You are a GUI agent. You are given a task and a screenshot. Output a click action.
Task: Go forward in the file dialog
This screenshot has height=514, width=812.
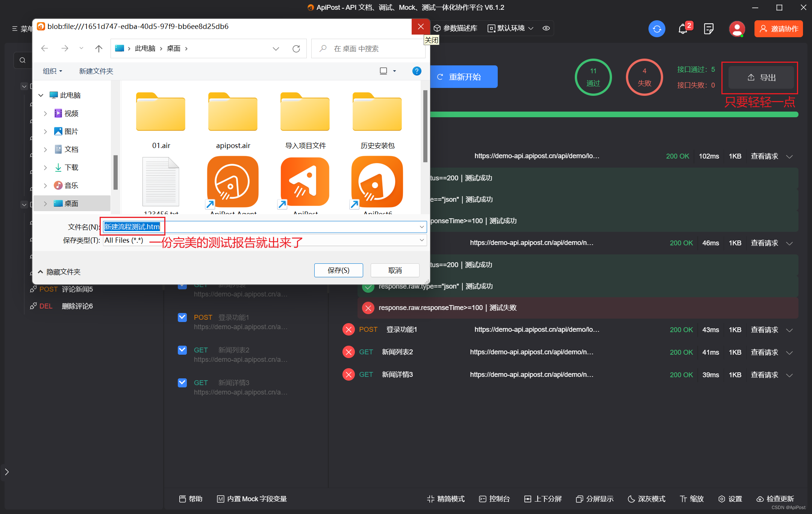[x=65, y=48]
